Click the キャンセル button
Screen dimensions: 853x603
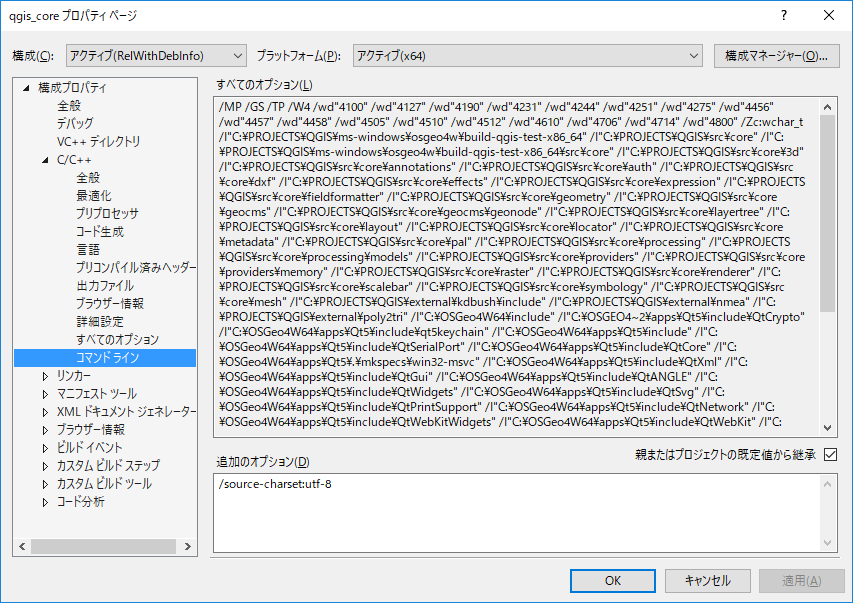tap(706, 581)
